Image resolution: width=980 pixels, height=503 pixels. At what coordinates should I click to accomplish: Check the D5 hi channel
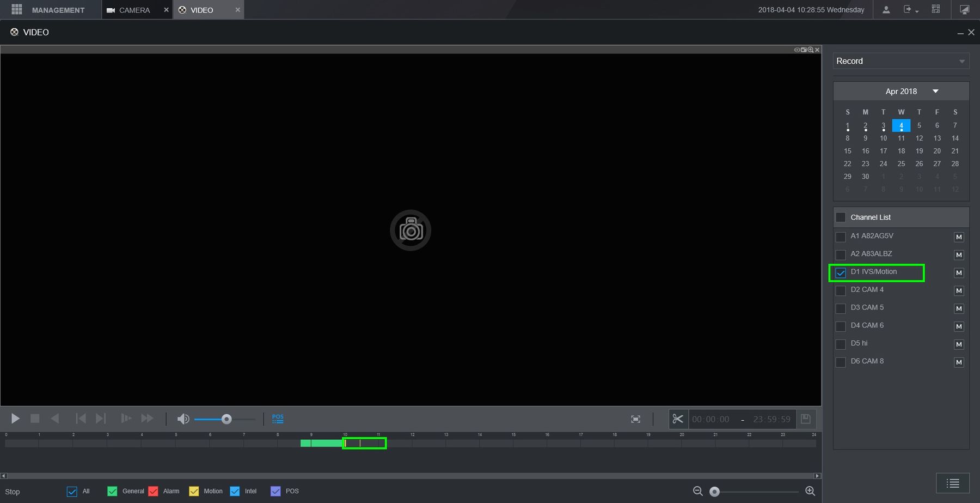coord(841,344)
